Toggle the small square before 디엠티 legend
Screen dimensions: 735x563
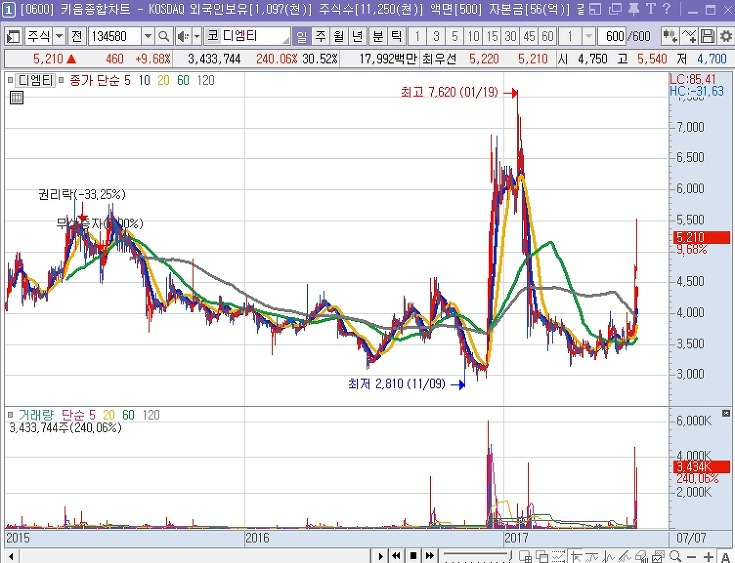[10, 81]
